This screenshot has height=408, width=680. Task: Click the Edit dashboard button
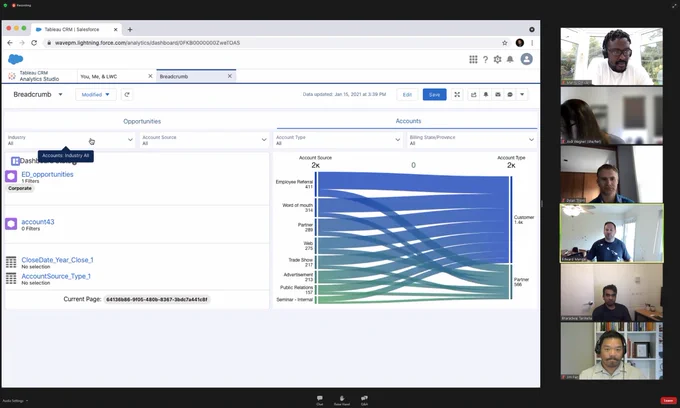(x=407, y=95)
